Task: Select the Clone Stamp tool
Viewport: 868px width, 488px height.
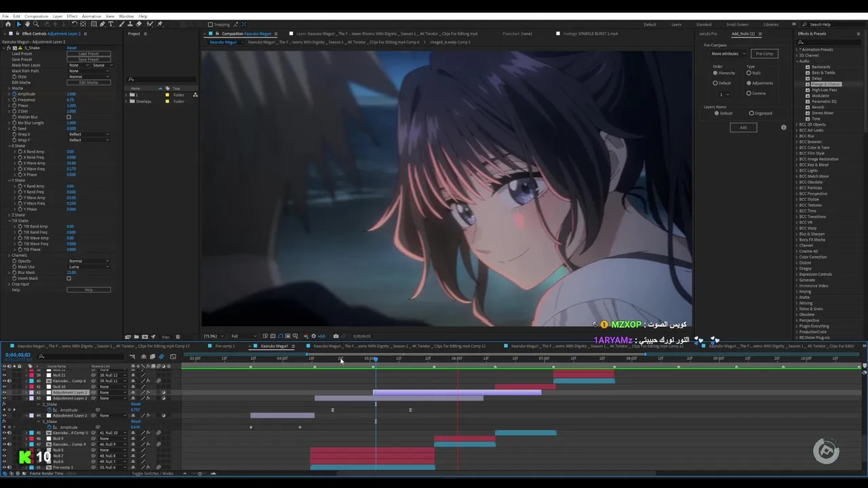Action: click(130, 24)
